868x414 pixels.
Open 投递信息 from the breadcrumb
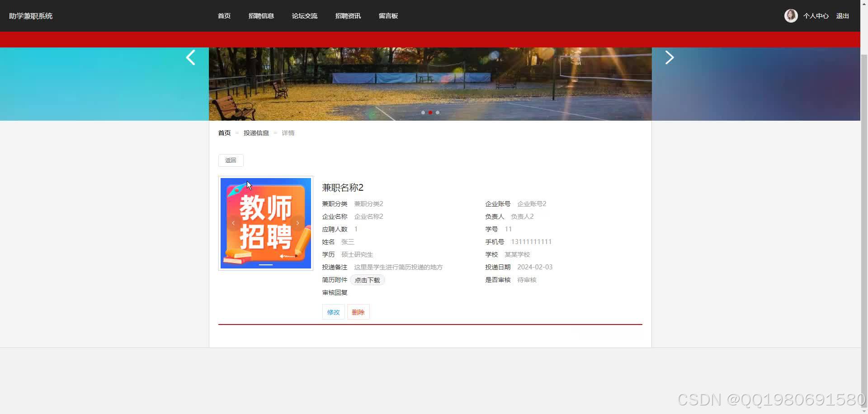point(256,132)
